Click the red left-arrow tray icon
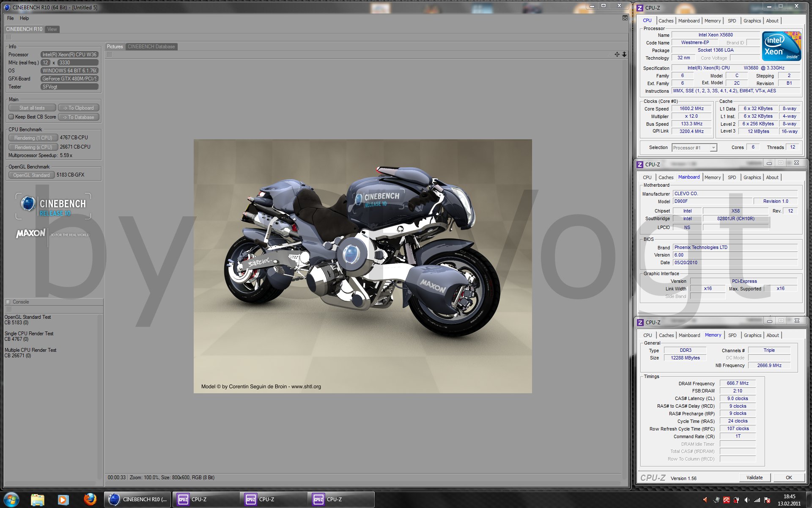 click(x=705, y=500)
